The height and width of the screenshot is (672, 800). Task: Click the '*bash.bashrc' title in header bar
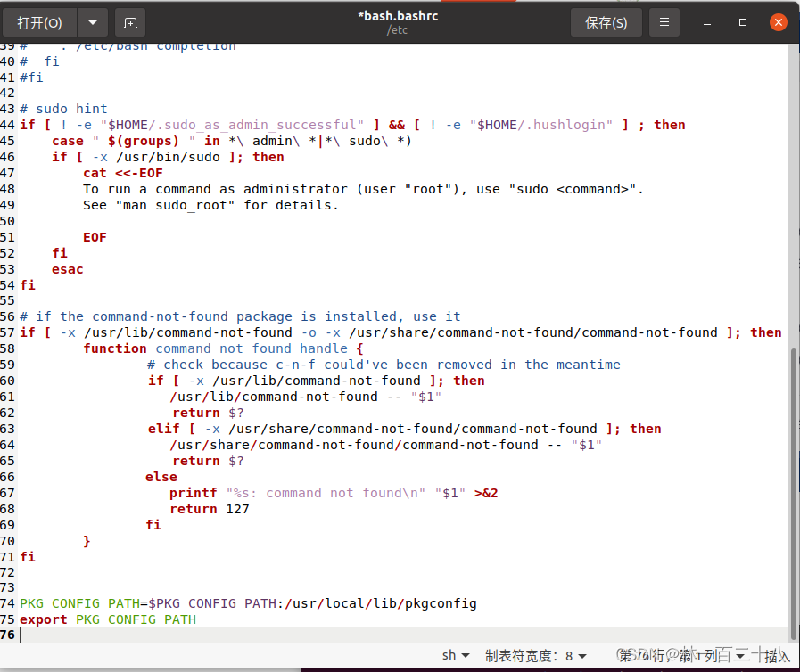tap(398, 16)
